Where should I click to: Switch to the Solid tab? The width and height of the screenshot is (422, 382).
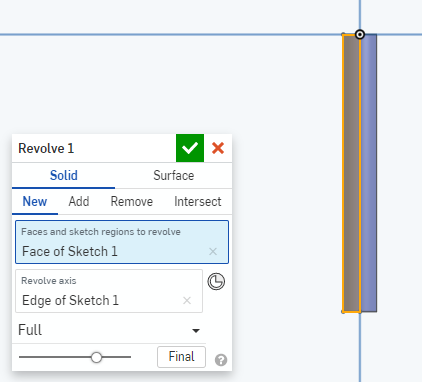[x=63, y=175]
